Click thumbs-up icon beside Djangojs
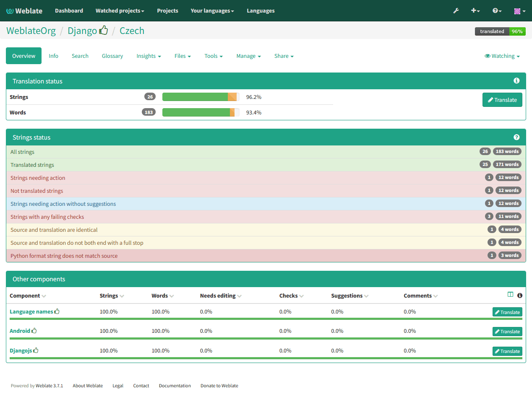 (36, 350)
